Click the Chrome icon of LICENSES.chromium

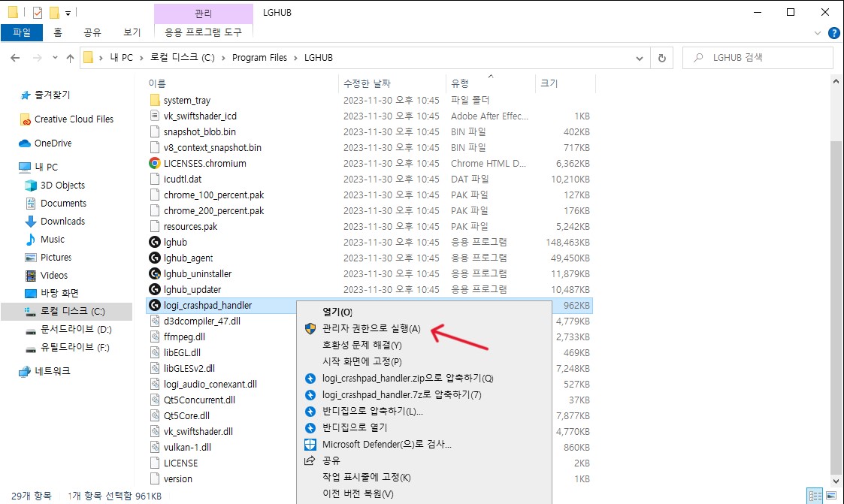(155, 163)
